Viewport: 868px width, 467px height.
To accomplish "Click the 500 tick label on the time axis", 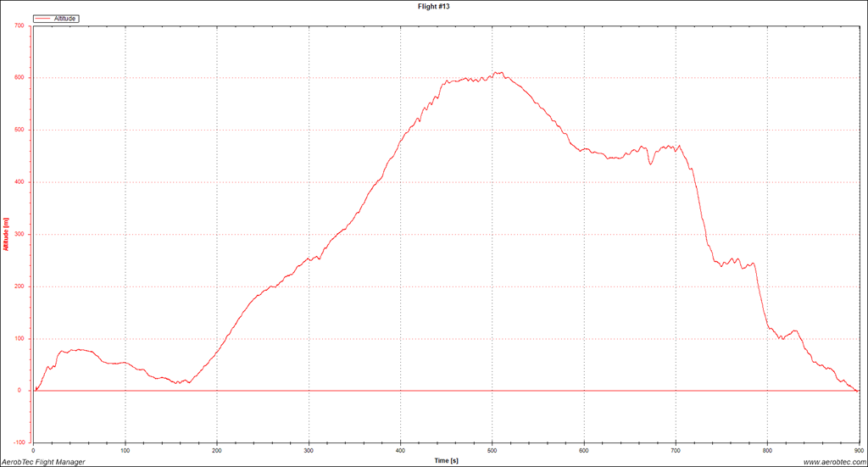I will (x=492, y=450).
